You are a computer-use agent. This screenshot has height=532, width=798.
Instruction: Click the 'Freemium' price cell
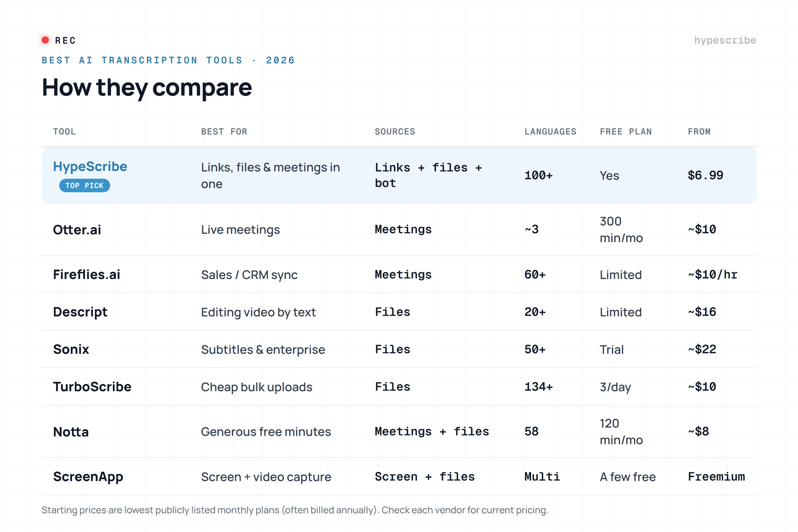pyautogui.click(x=716, y=477)
